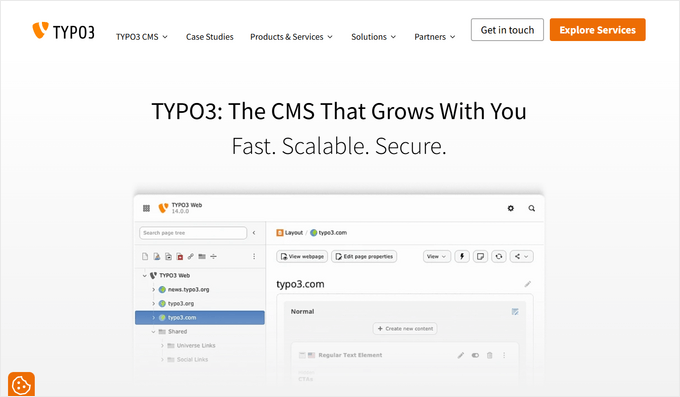Click the Get in touch button
The width and height of the screenshot is (680, 397).
click(507, 30)
